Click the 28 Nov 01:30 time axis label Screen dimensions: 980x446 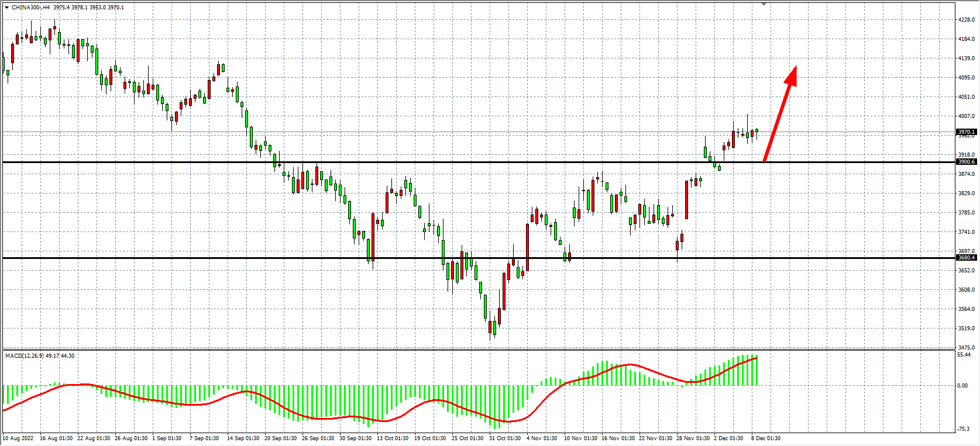(693, 438)
